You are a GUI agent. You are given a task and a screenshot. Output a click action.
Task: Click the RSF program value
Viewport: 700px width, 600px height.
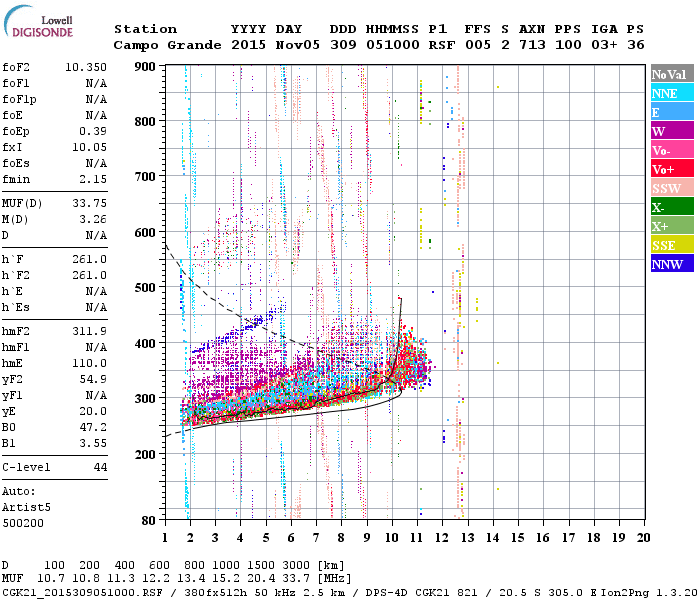click(442, 45)
